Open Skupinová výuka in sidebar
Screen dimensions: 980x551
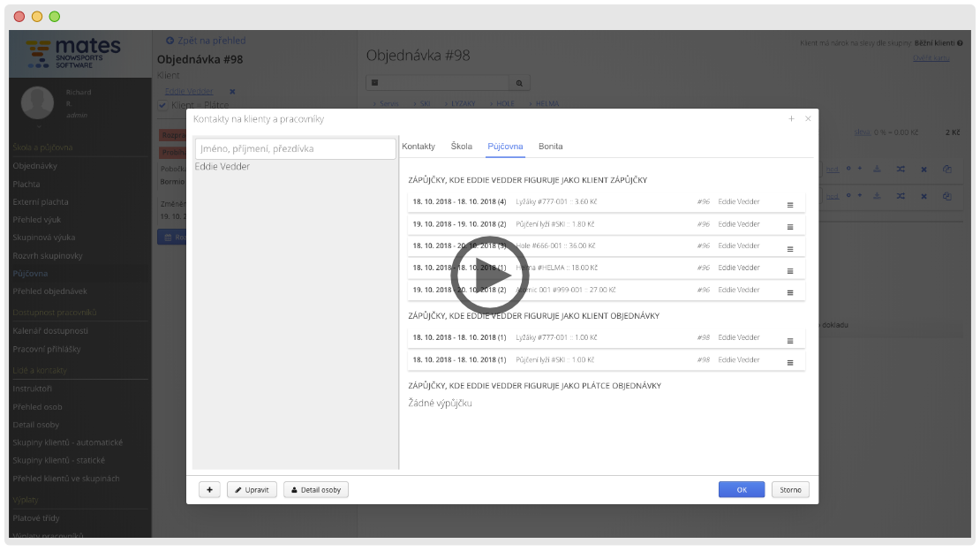[44, 238]
